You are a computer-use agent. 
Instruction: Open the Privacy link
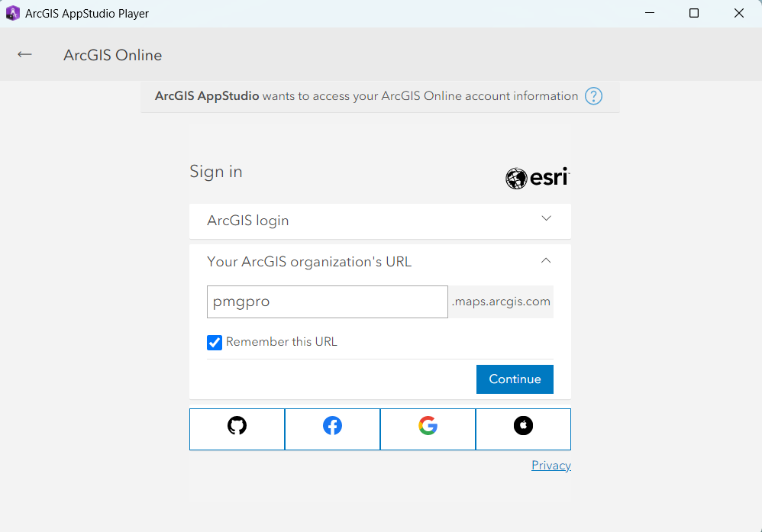pos(551,465)
